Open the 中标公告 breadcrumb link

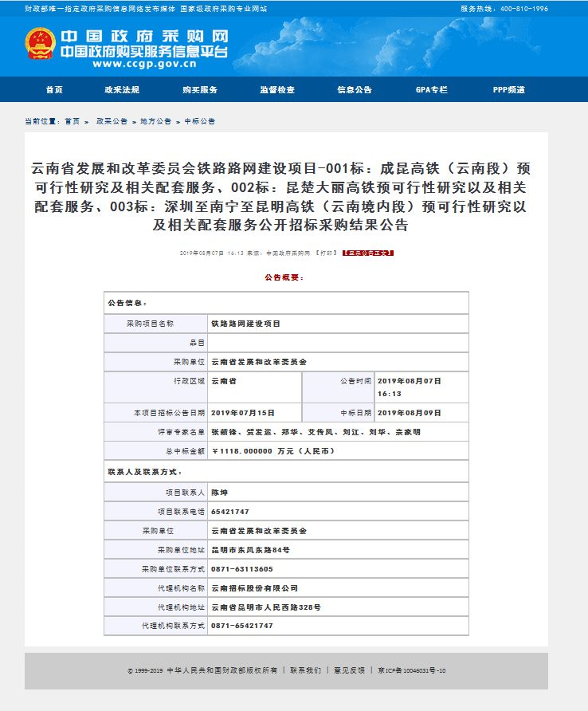click(x=200, y=121)
